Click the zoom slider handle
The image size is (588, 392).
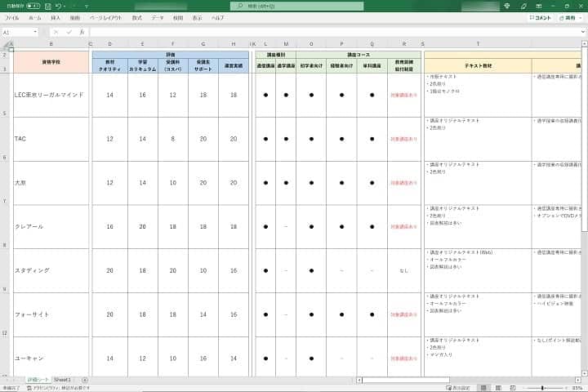point(542,388)
